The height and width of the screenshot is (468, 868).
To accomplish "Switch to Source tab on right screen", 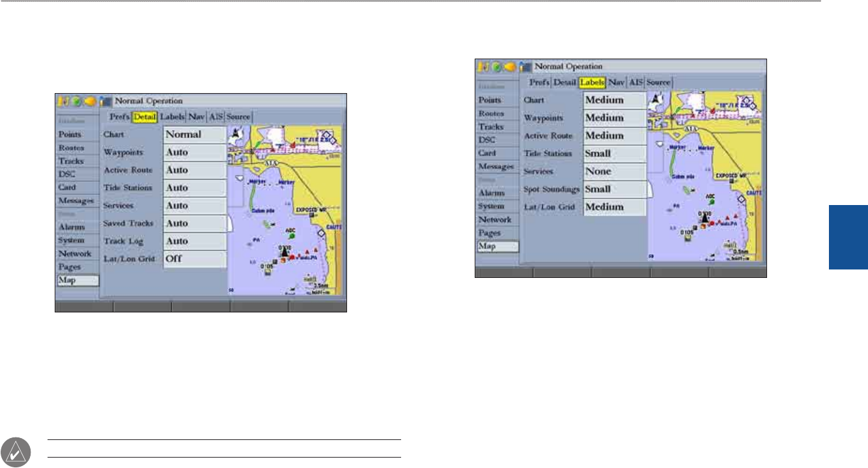I will (x=658, y=82).
